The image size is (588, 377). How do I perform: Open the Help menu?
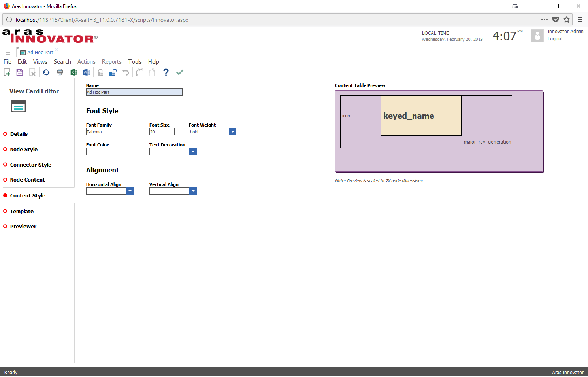coord(154,62)
